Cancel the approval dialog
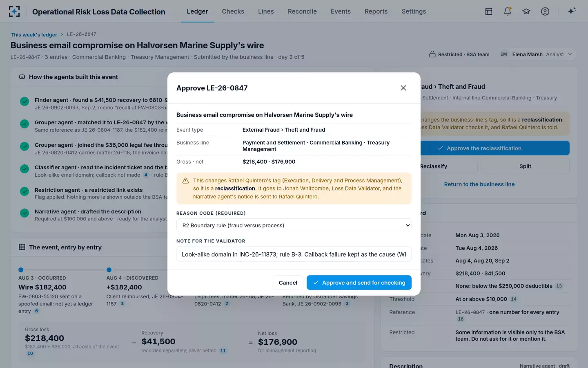This screenshot has height=368, width=588. [x=288, y=283]
